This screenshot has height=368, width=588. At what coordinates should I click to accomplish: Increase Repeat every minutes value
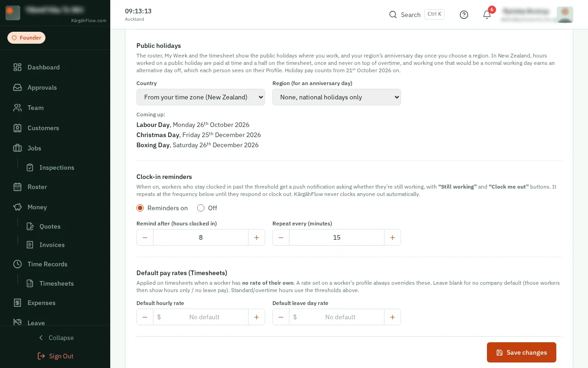(x=392, y=237)
